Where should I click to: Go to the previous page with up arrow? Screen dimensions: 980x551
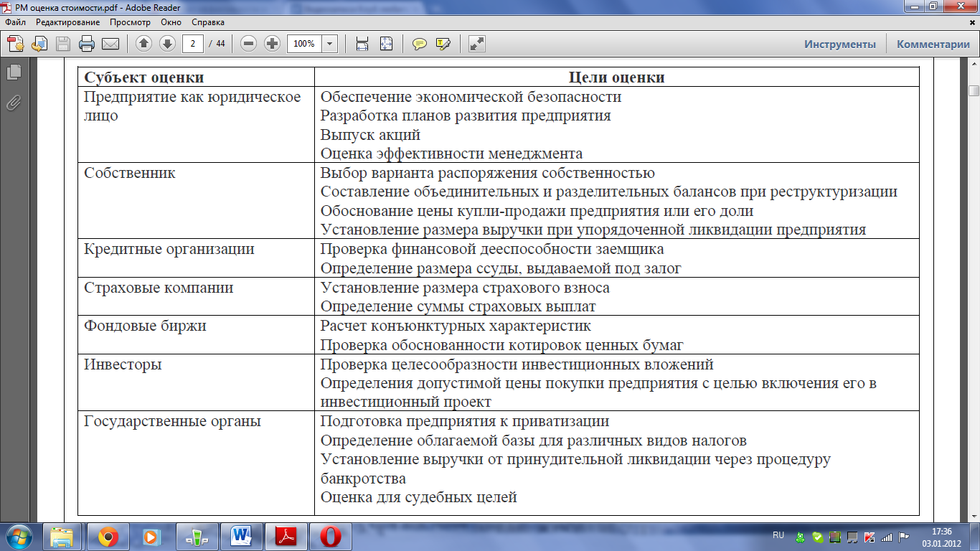144,44
